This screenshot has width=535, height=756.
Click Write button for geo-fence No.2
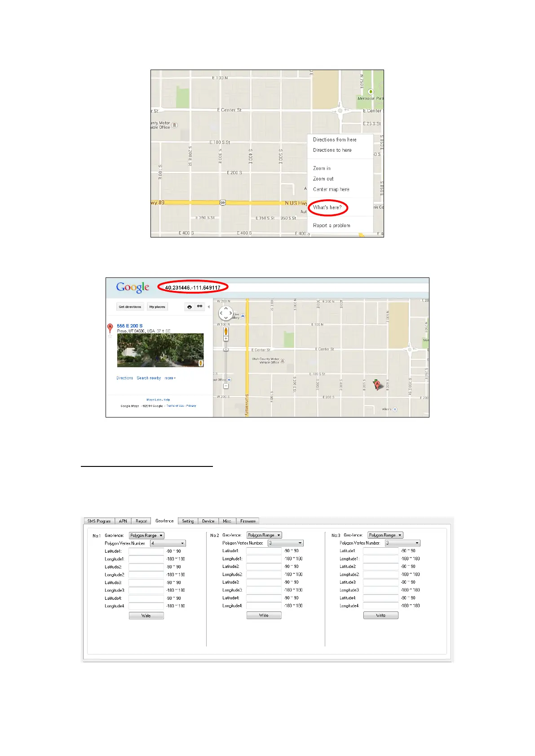tap(264, 615)
